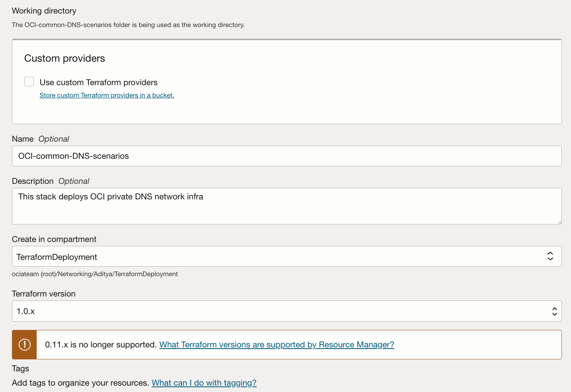Screen dimensions: 571x392
Task: Open the supported Terraform versions help link
Action: point(277,345)
